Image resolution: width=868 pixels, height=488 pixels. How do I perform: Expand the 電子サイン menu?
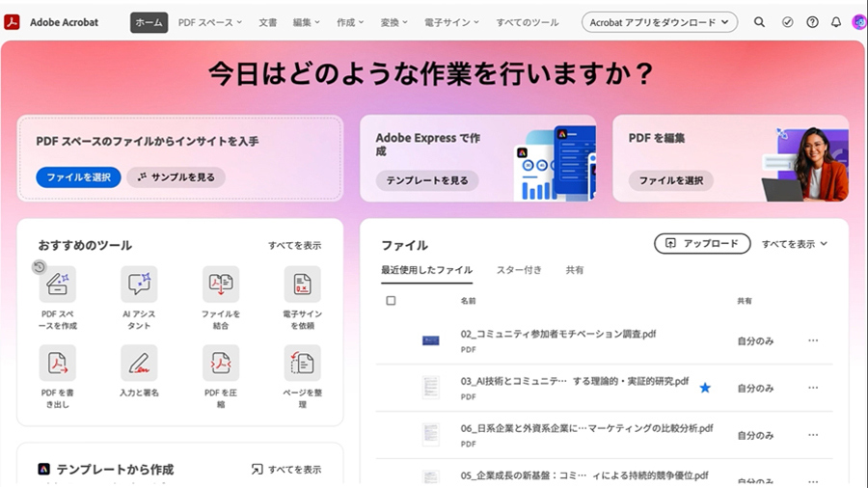click(x=451, y=22)
